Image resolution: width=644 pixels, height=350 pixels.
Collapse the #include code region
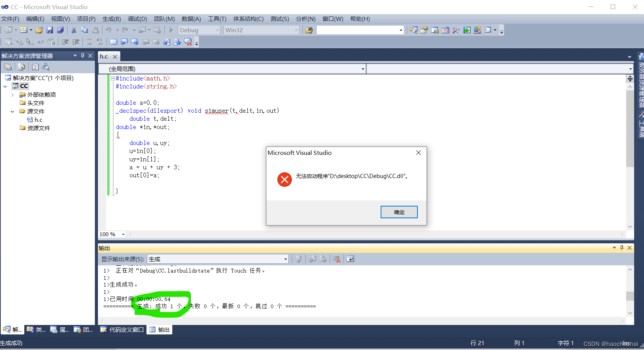[113, 78]
